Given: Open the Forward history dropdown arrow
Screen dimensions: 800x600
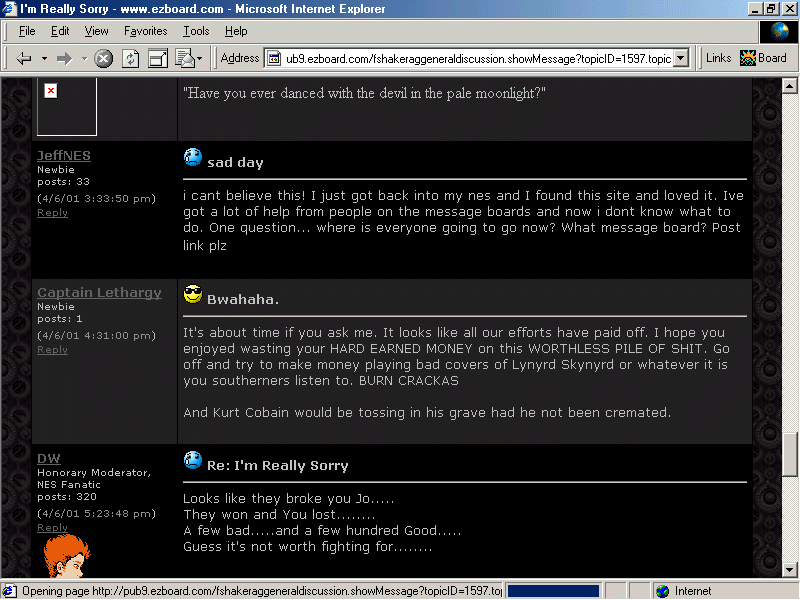Looking at the screenshot, I should pos(84,59).
